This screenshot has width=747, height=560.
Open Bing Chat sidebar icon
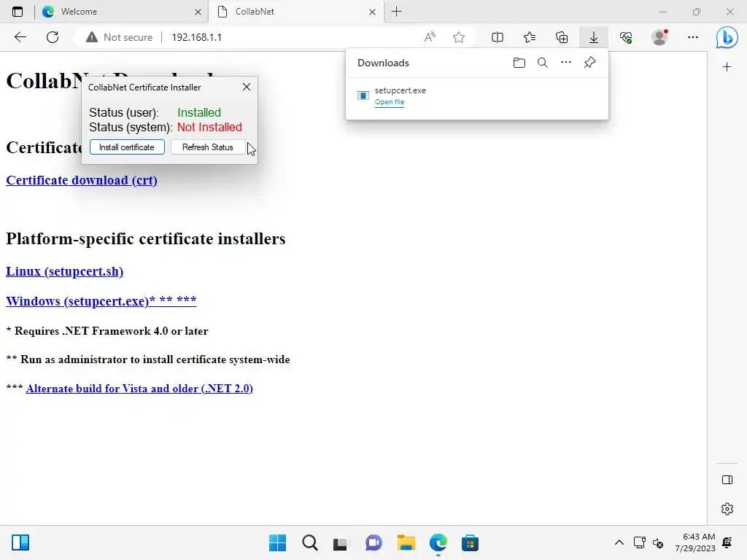tap(727, 38)
